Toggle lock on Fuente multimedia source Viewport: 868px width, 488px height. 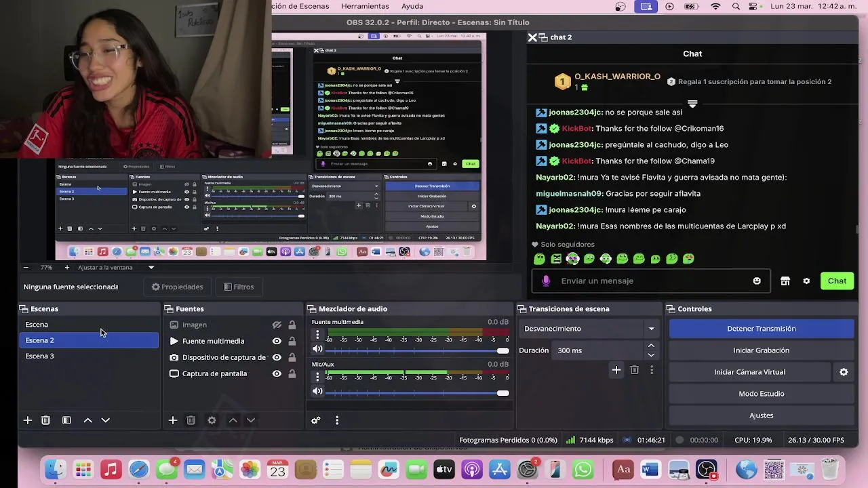tap(292, 341)
